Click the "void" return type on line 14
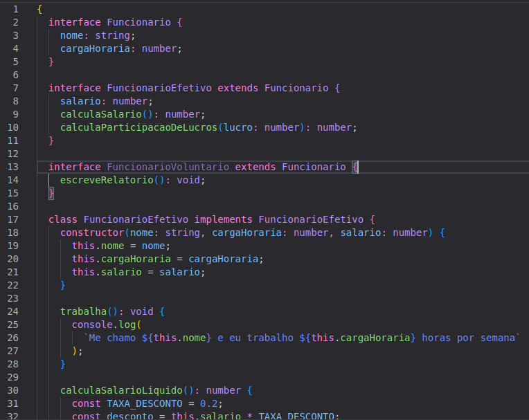The image size is (529, 420). point(188,180)
